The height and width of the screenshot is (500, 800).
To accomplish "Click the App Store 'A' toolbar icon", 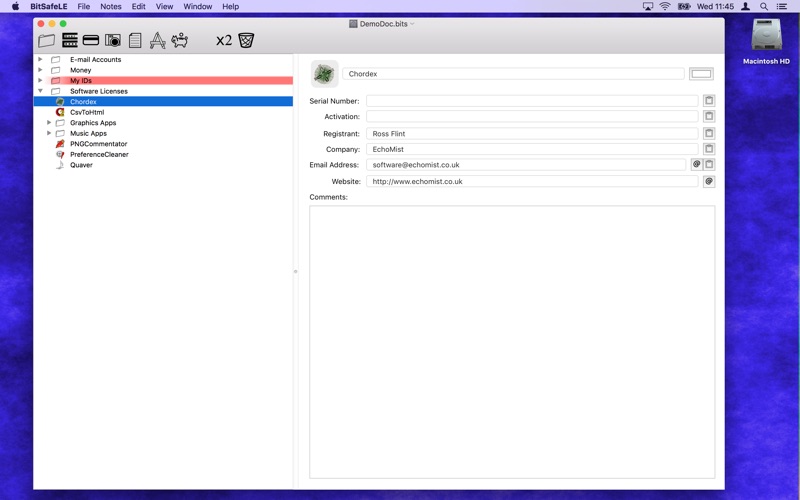I will pyautogui.click(x=157, y=40).
